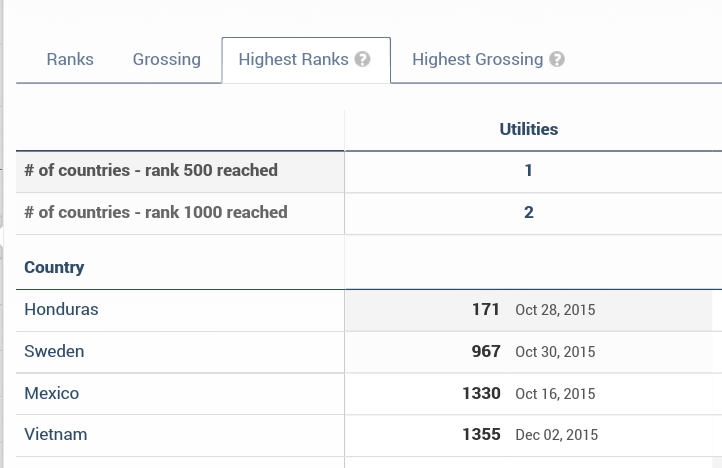Click Honduras rank value 171
This screenshot has width=722, height=468.
485,310
